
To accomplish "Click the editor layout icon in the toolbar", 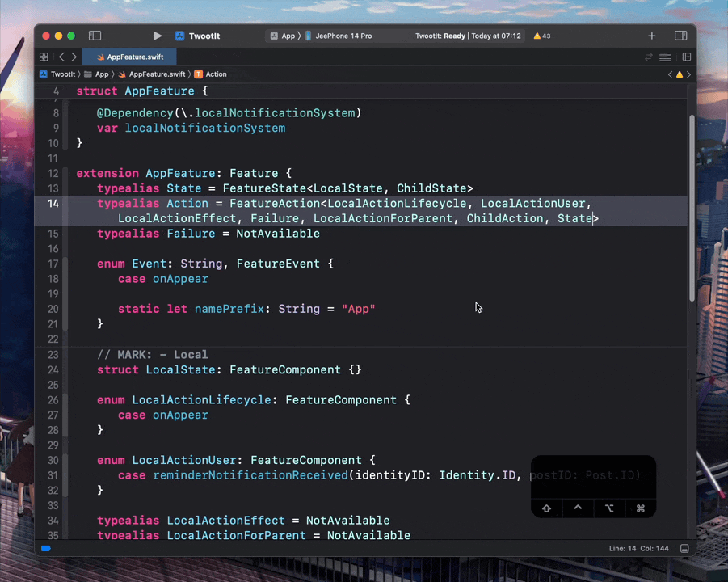I will (680, 36).
